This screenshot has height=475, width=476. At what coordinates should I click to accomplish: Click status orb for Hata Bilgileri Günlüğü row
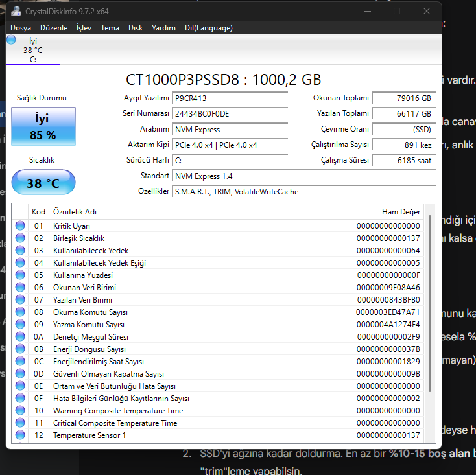[20, 398]
